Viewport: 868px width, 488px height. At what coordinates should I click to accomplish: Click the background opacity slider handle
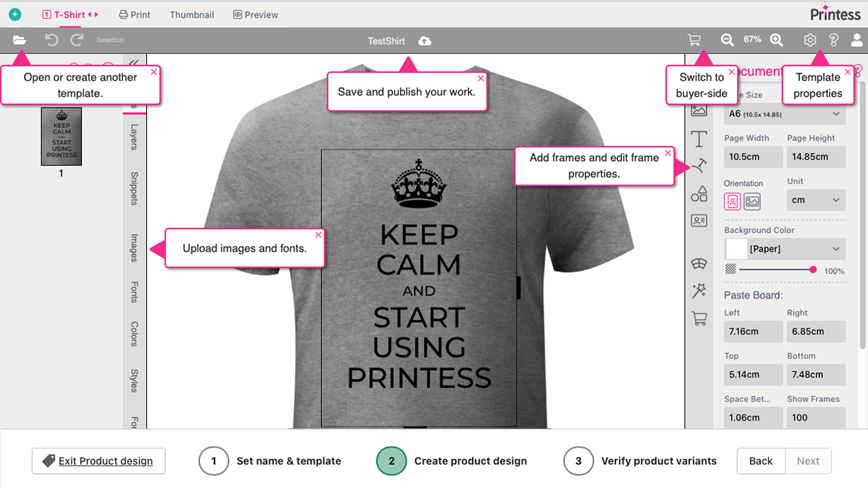point(813,269)
